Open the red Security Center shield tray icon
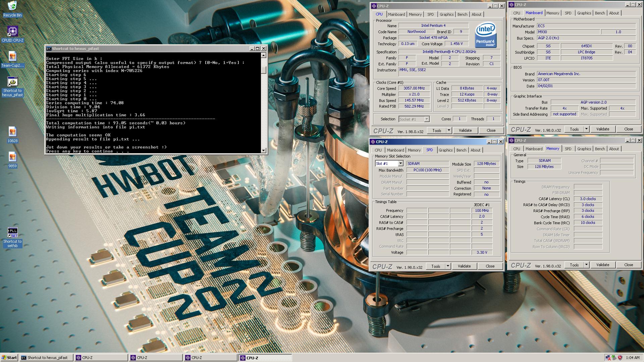This screenshot has width=644, height=362. (x=620, y=358)
